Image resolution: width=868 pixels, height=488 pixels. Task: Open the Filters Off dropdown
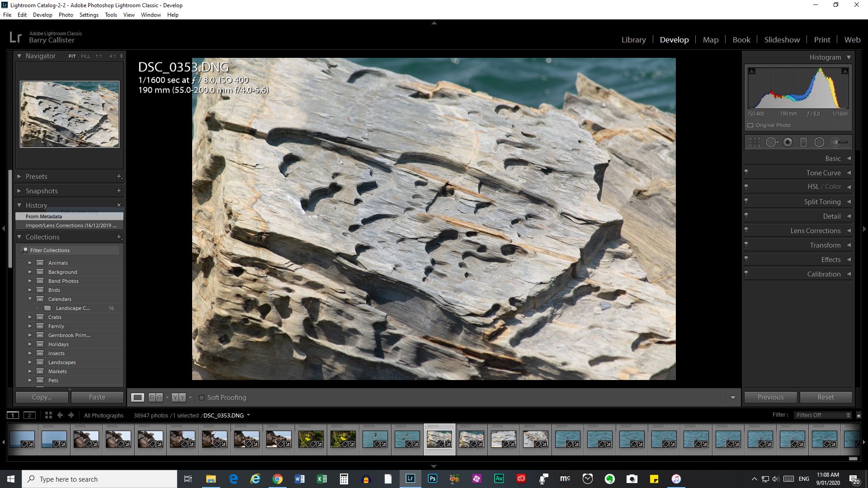coord(823,415)
